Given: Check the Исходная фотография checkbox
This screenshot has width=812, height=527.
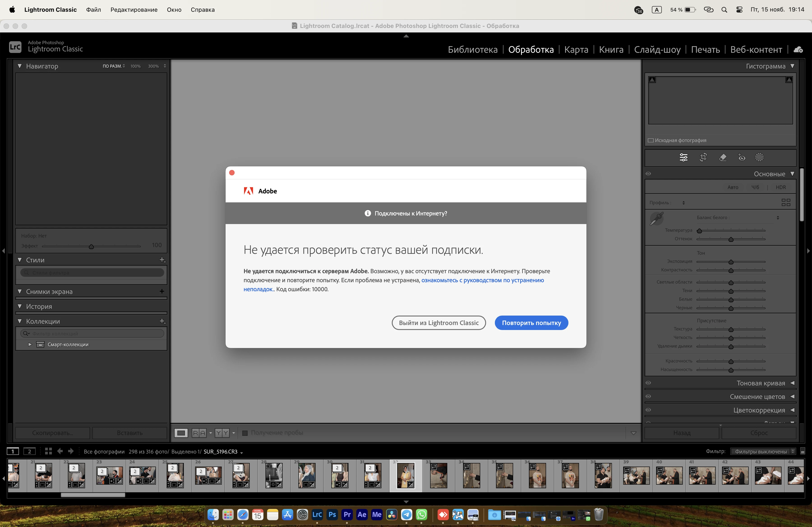Looking at the screenshot, I should coord(651,140).
